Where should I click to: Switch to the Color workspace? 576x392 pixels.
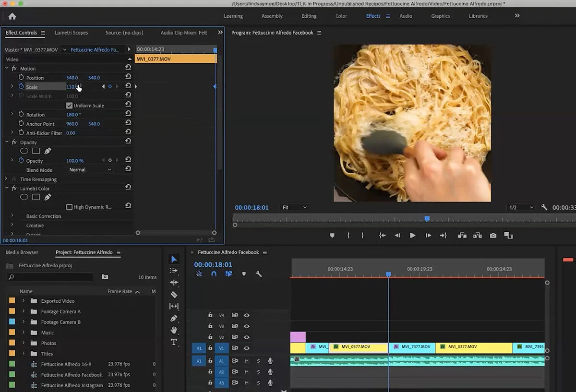click(341, 16)
